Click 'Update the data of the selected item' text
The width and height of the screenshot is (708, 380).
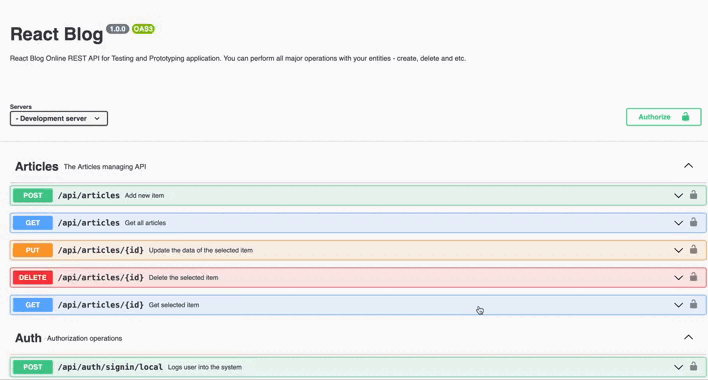(200, 250)
